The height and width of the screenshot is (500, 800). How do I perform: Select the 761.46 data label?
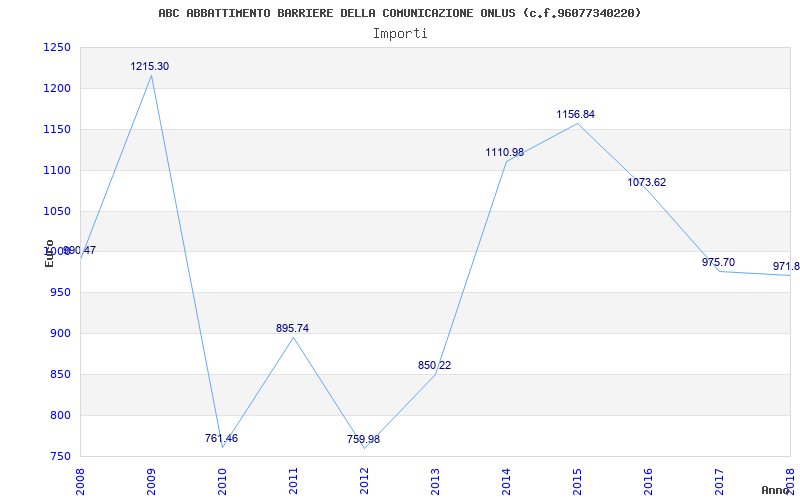[221, 438]
